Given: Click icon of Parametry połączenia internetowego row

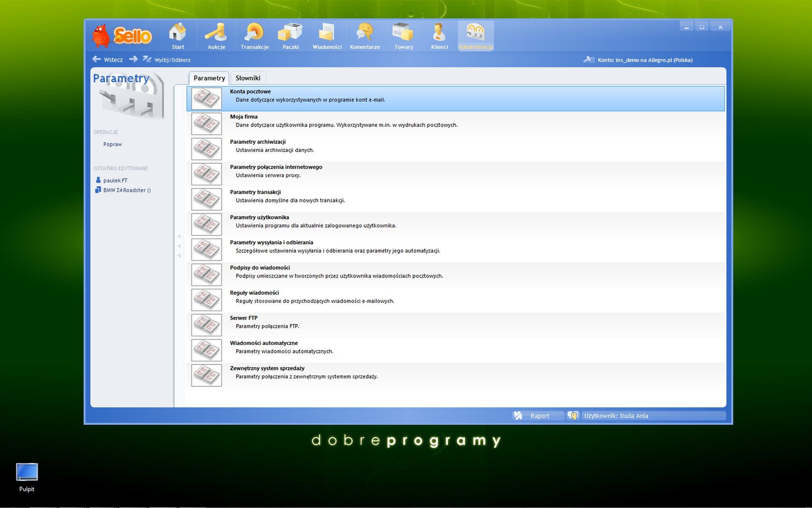Looking at the screenshot, I should point(206,174).
